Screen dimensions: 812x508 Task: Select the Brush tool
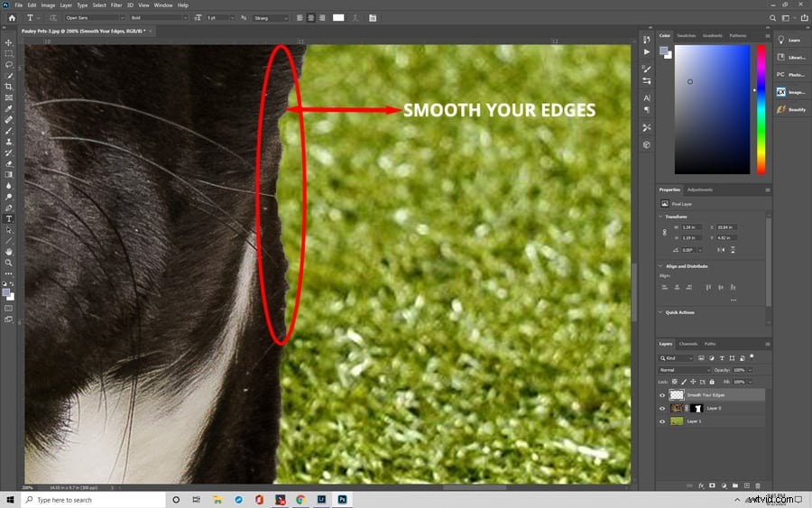[9, 131]
